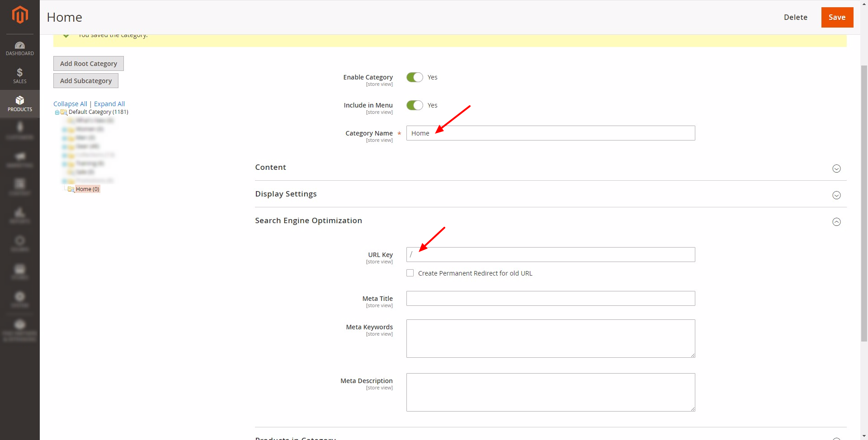
Task: Turn off the Include in Menu toggle
Action: point(414,105)
